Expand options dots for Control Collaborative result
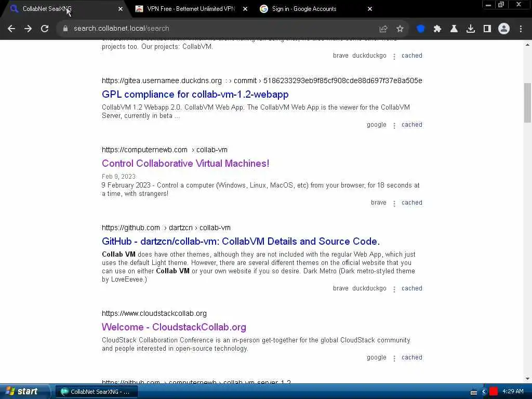This screenshot has height=399, width=532. click(394, 204)
